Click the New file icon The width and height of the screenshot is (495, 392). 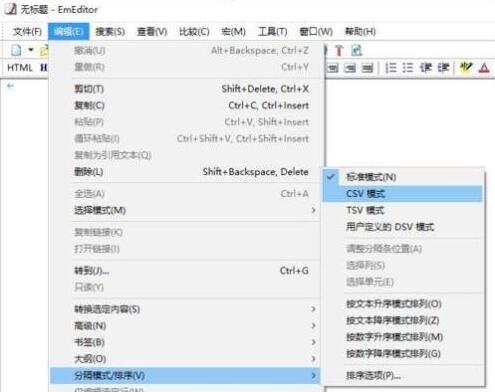pyautogui.click(x=16, y=50)
